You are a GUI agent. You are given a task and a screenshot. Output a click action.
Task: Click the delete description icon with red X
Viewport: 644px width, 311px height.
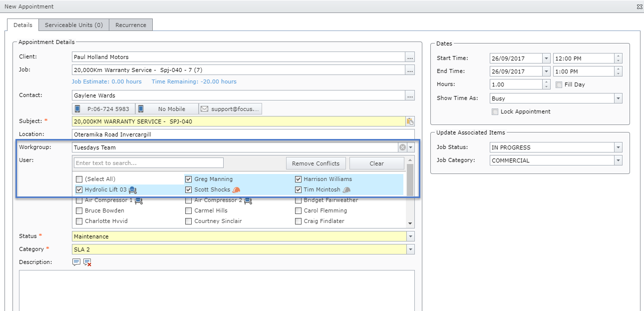87,262
